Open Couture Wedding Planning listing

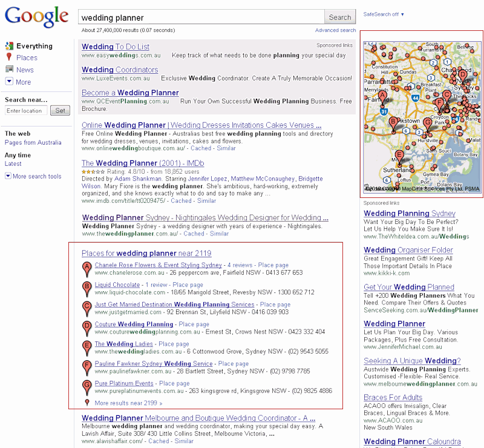click(x=134, y=324)
